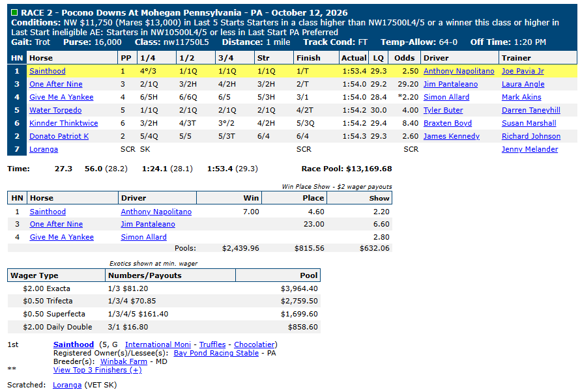This screenshot has width=580, height=392.
Task: Open trainer Darren Taneyhill link
Action: 531,110
